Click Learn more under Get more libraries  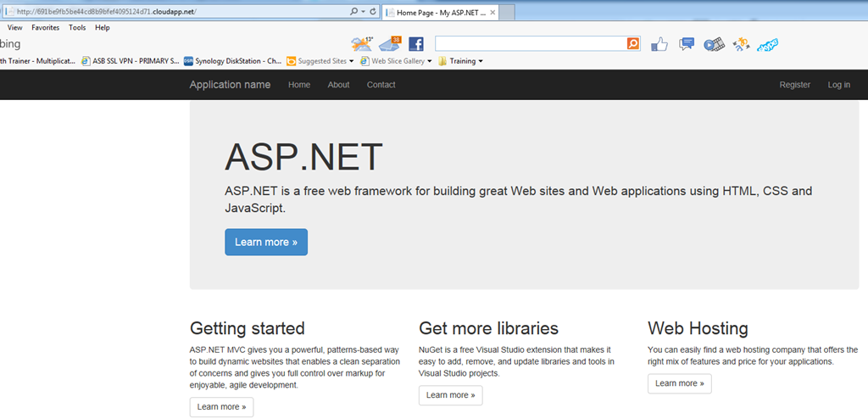click(x=451, y=395)
